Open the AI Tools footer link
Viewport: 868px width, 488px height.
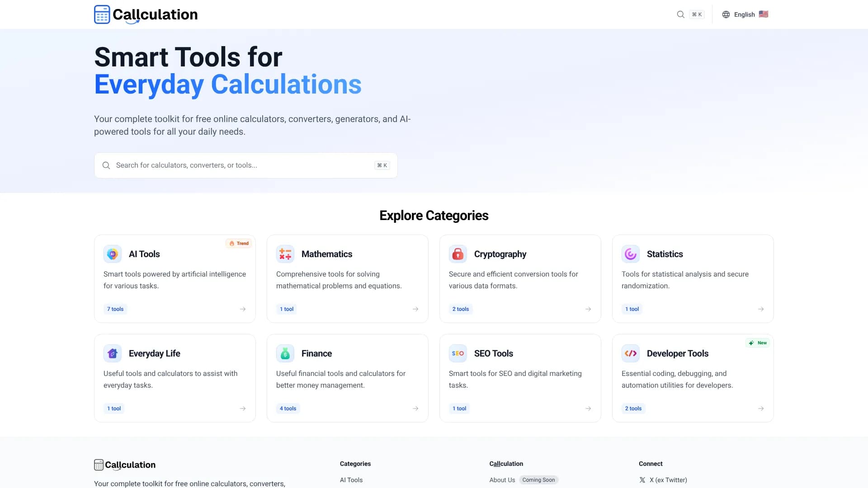[x=351, y=480]
